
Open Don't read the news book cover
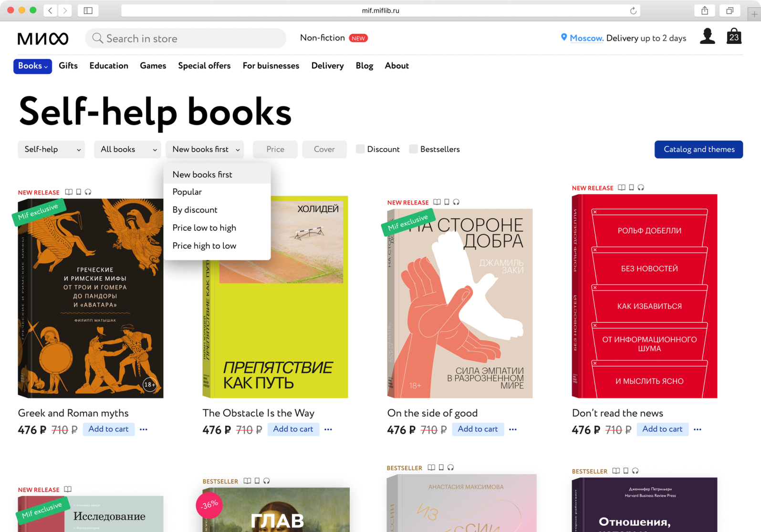(645, 296)
